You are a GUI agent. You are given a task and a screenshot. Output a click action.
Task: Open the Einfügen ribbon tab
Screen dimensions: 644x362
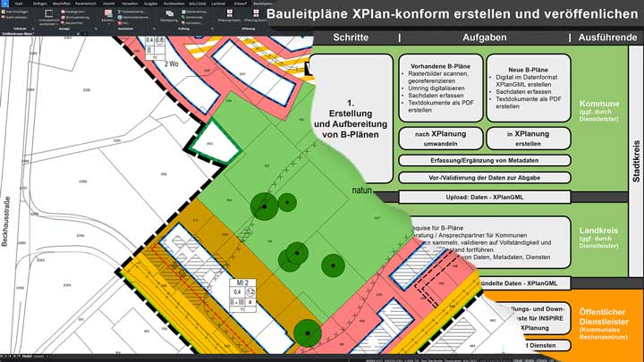[40, 4]
